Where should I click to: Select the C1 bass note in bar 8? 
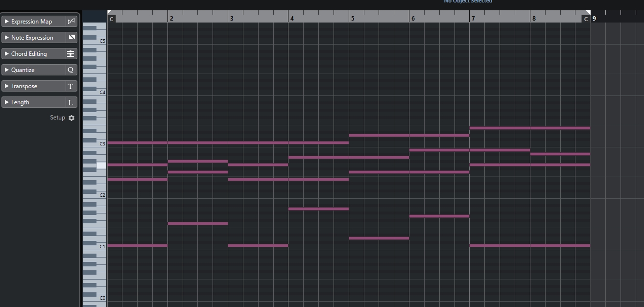(x=560, y=245)
